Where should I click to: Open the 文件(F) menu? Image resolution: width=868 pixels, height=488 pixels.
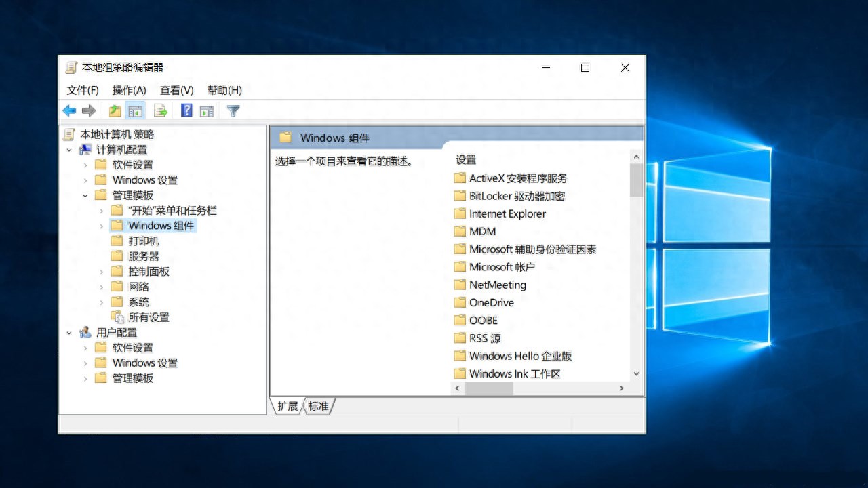[x=83, y=90]
